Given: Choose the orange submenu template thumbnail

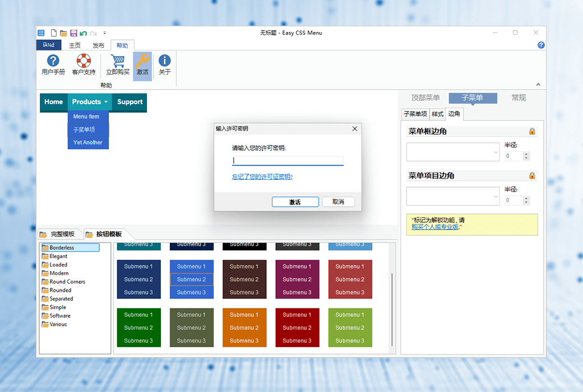Looking at the screenshot, I should (x=244, y=328).
